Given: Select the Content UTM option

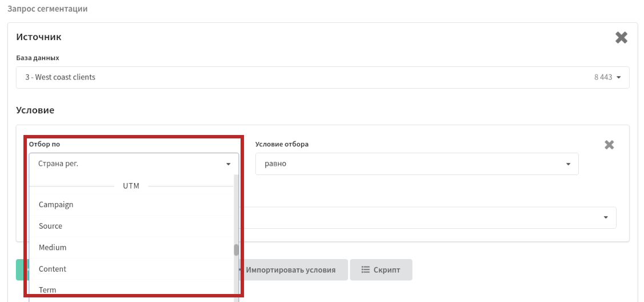Looking at the screenshot, I should (131, 269).
